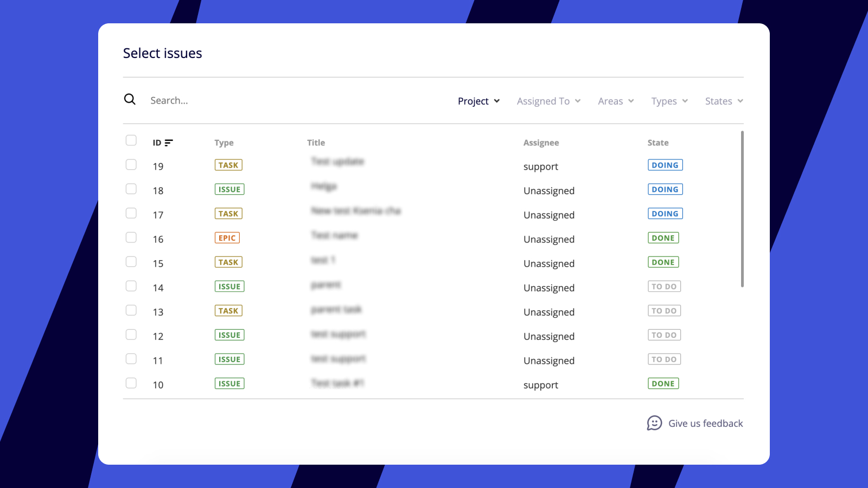Click the sort icon beside the ID column

click(169, 143)
